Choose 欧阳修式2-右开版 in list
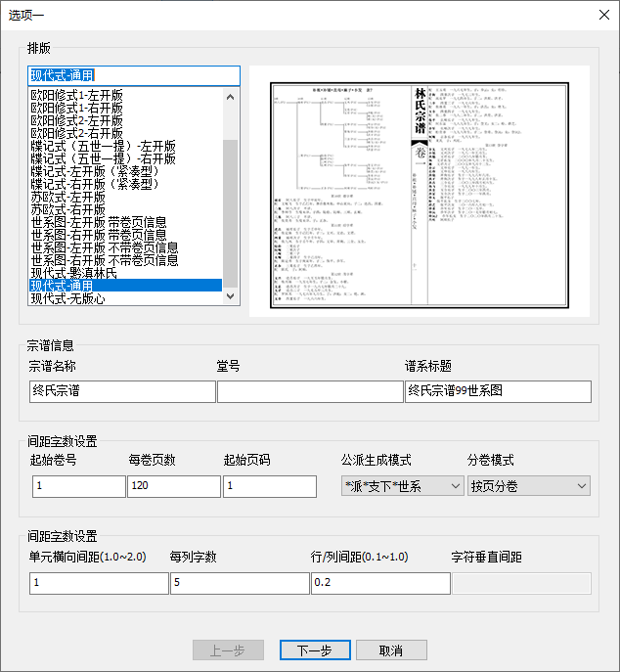 125,133
